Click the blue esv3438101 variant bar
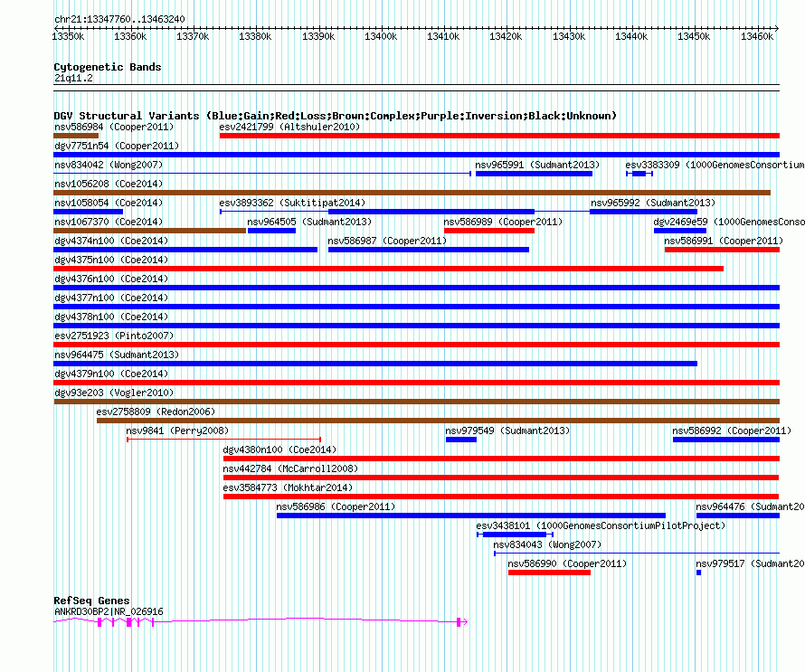Screen dimensions: 805x672 515,535
